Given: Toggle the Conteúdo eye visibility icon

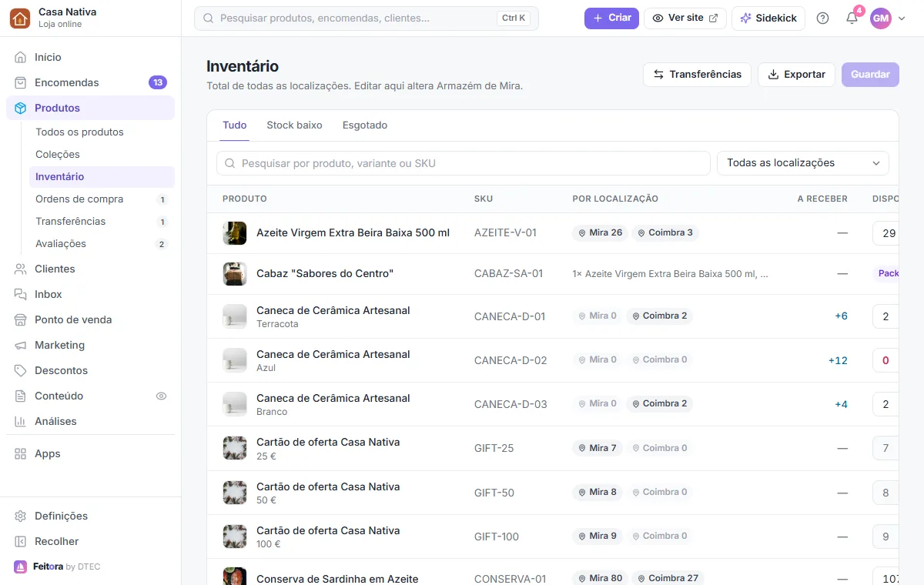Looking at the screenshot, I should 161,396.
